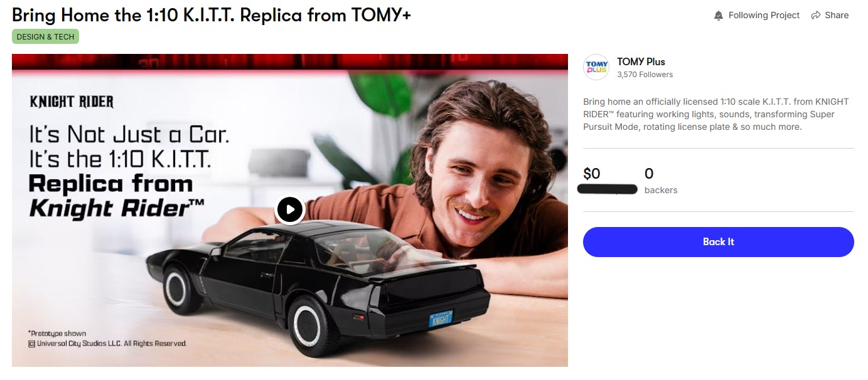
Task: Click the $0 pledged amount
Action: (x=592, y=174)
